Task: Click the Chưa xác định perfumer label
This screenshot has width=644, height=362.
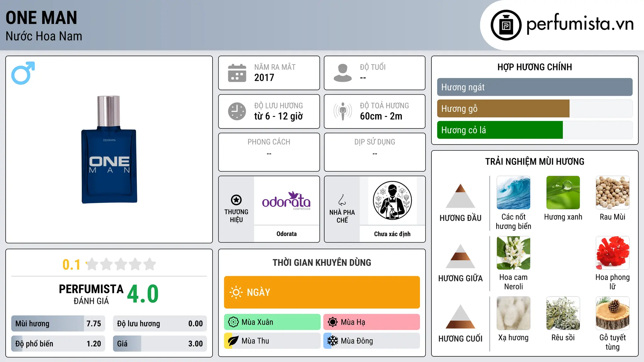Action: (392, 234)
